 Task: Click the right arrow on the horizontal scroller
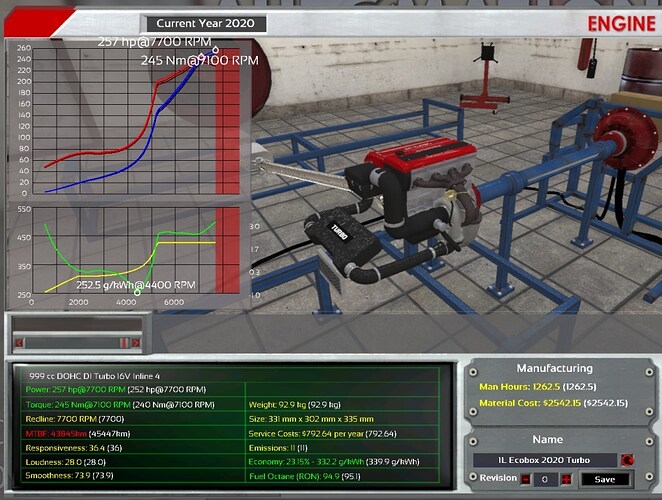(136, 343)
